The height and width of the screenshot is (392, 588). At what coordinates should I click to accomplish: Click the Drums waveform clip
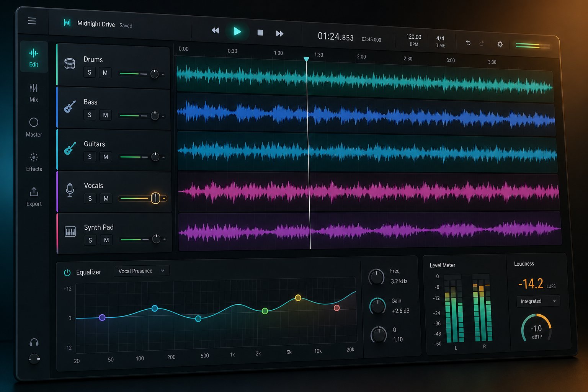point(365,79)
